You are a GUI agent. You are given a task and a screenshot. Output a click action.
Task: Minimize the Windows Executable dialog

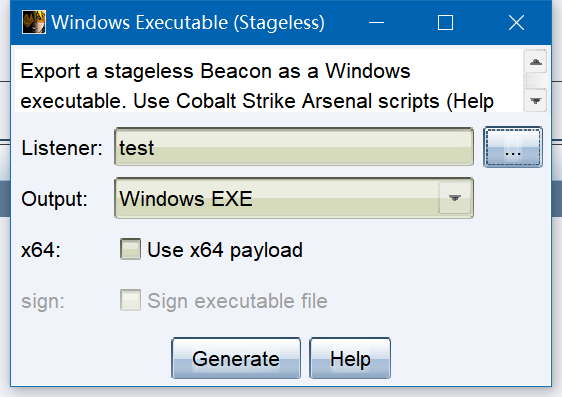[x=376, y=23]
